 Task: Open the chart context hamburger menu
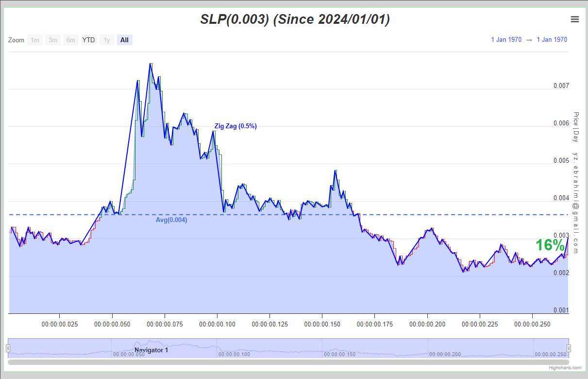pyautogui.click(x=575, y=19)
